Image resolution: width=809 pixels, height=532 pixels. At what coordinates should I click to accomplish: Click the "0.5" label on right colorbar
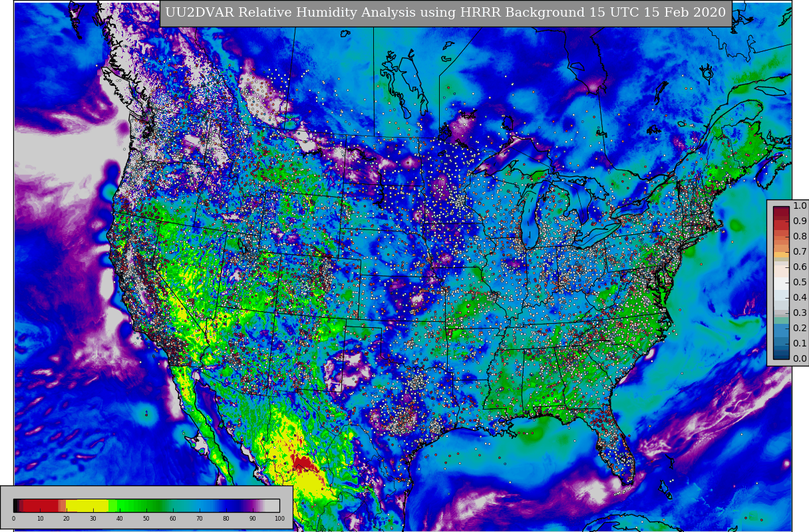(x=800, y=282)
